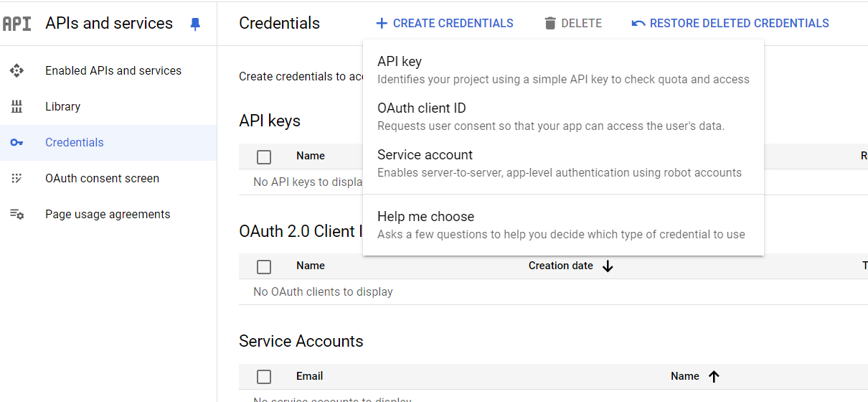
Task: Click RESTORE DELETED CREDENTIALS button
Action: (730, 24)
